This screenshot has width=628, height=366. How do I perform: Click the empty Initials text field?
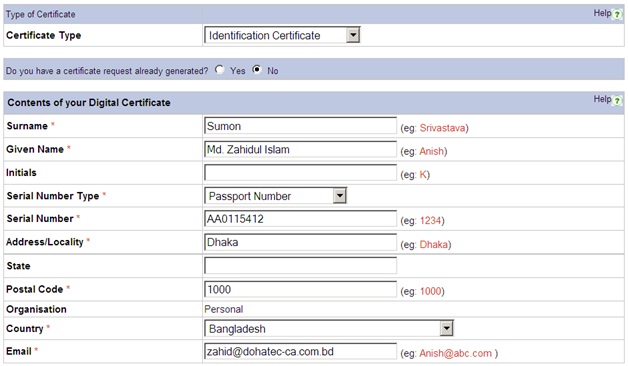point(300,173)
